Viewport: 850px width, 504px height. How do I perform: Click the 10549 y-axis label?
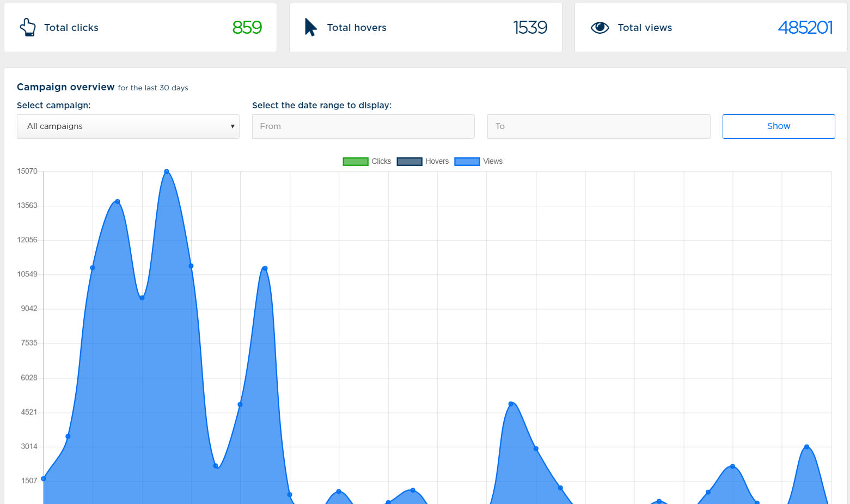coord(27,274)
